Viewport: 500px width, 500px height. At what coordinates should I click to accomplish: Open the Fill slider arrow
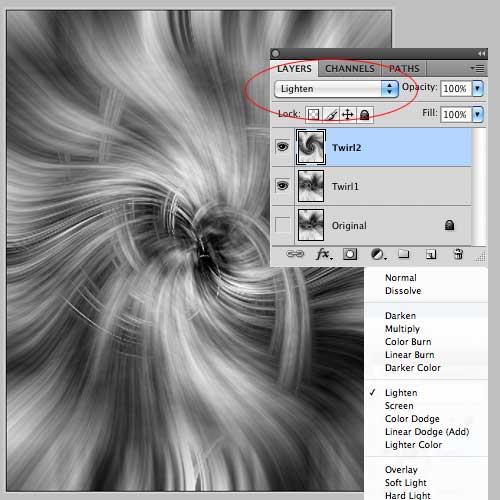[478, 114]
